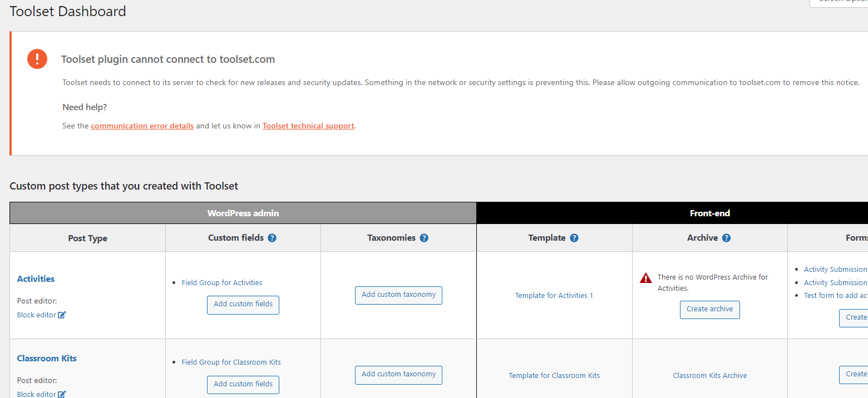868x398 pixels.
Task: Open Field Group for Classroom Kits
Action: pyautogui.click(x=231, y=362)
